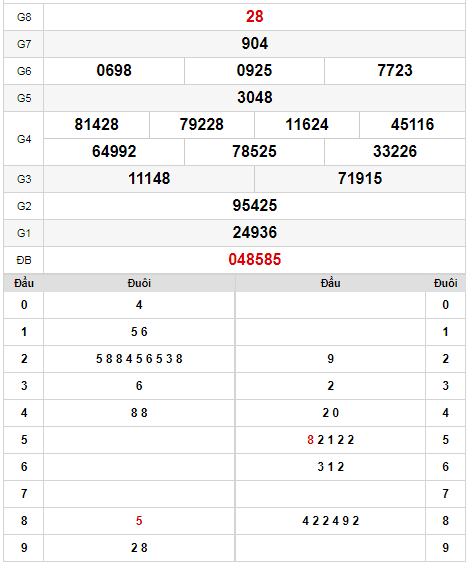The width and height of the screenshot is (469, 567).
Task: Click the red tail digit 5 for head 8
Action: (139, 521)
